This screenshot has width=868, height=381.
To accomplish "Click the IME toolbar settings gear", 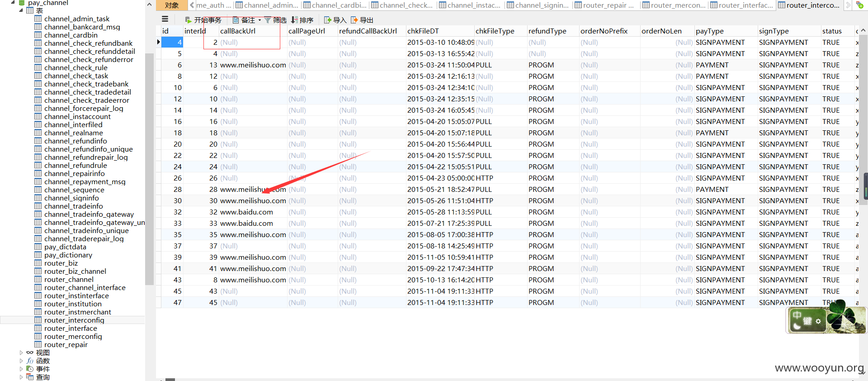I will pyautogui.click(x=818, y=321).
